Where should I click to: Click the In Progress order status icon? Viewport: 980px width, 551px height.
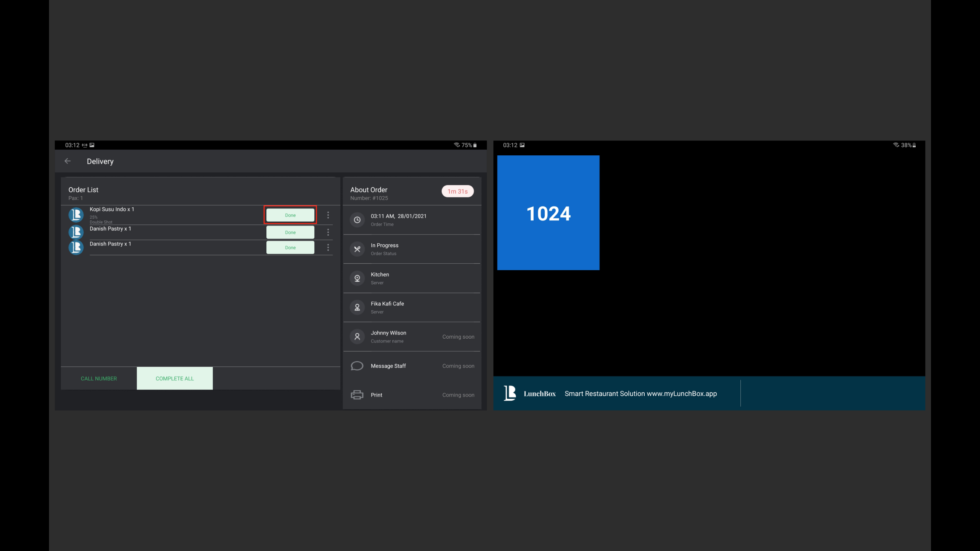(x=357, y=249)
